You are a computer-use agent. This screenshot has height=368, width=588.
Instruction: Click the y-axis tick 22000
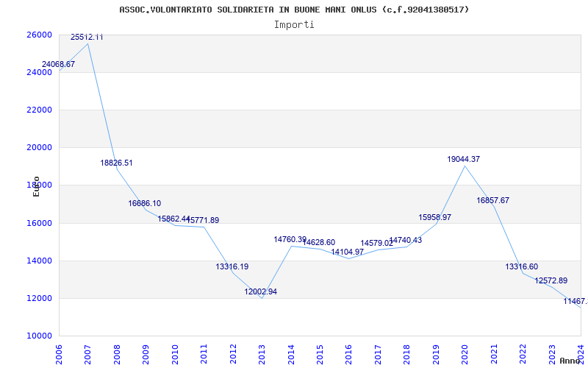(x=39, y=110)
